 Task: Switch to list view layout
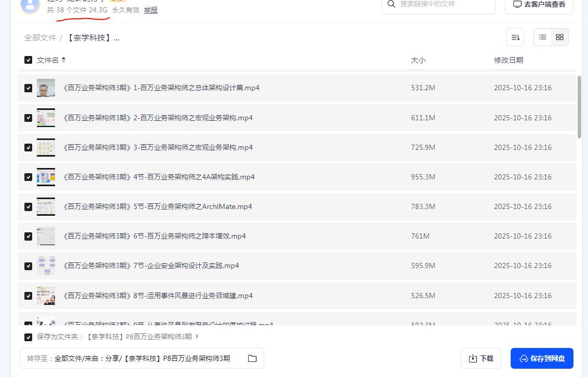[x=542, y=37]
